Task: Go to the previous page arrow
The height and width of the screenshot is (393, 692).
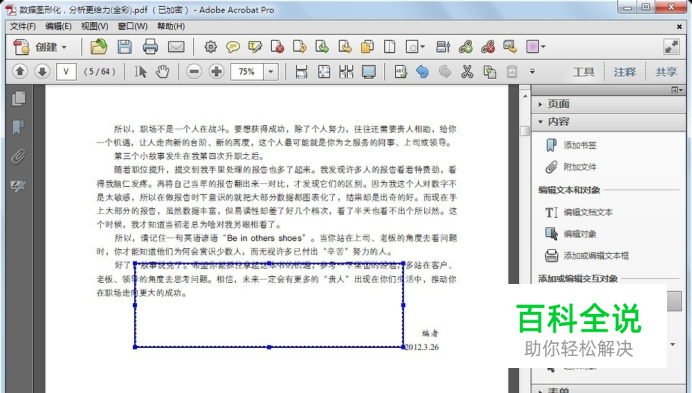Action: pyautogui.click(x=20, y=71)
